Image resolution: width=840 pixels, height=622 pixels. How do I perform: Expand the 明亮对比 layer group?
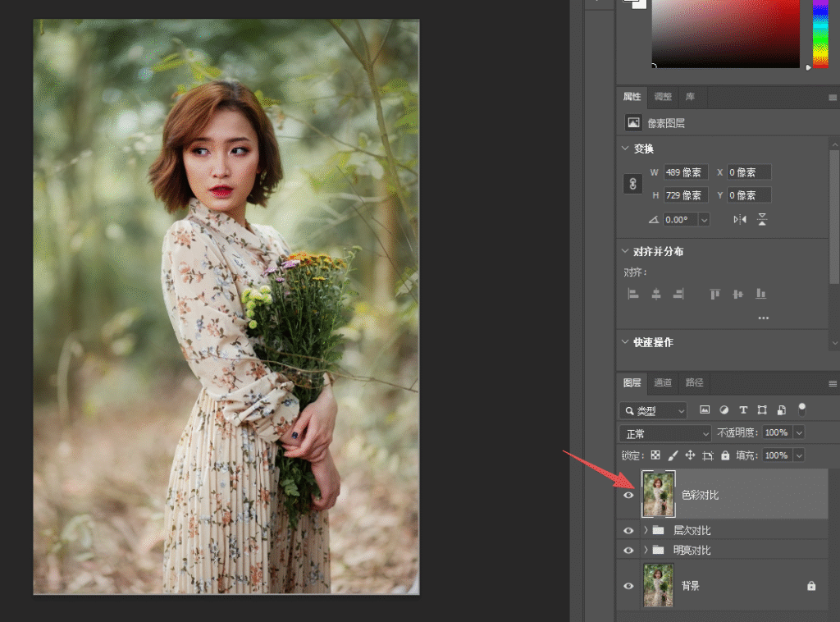pos(646,551)
